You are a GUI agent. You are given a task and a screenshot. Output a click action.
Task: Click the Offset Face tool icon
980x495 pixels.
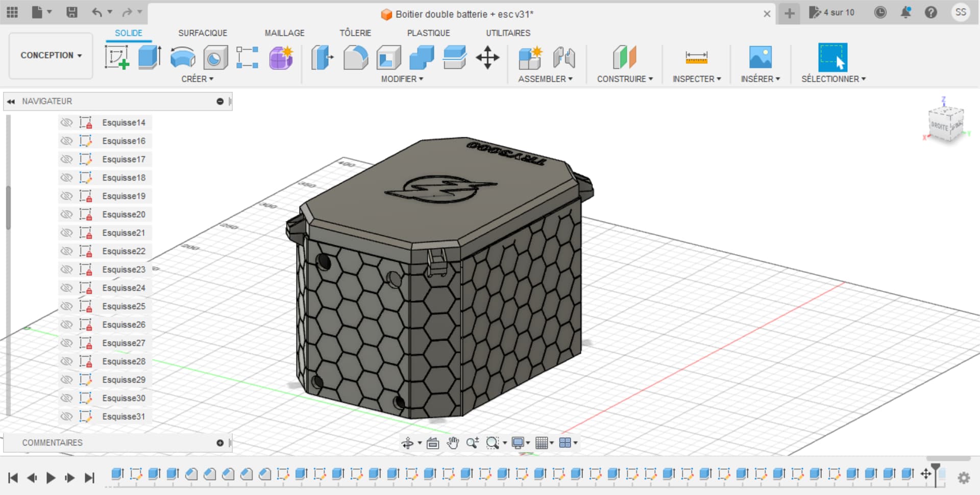(x=454, y=57)
